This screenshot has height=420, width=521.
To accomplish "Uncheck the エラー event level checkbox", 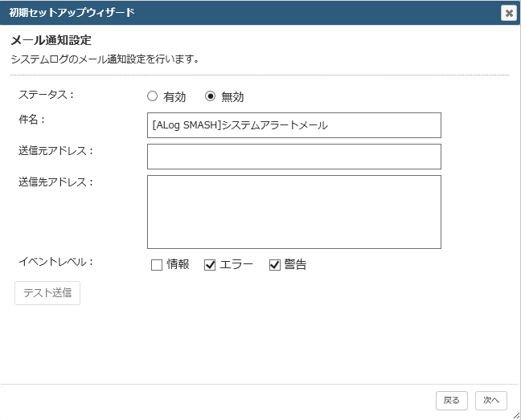I will [210, 265].
